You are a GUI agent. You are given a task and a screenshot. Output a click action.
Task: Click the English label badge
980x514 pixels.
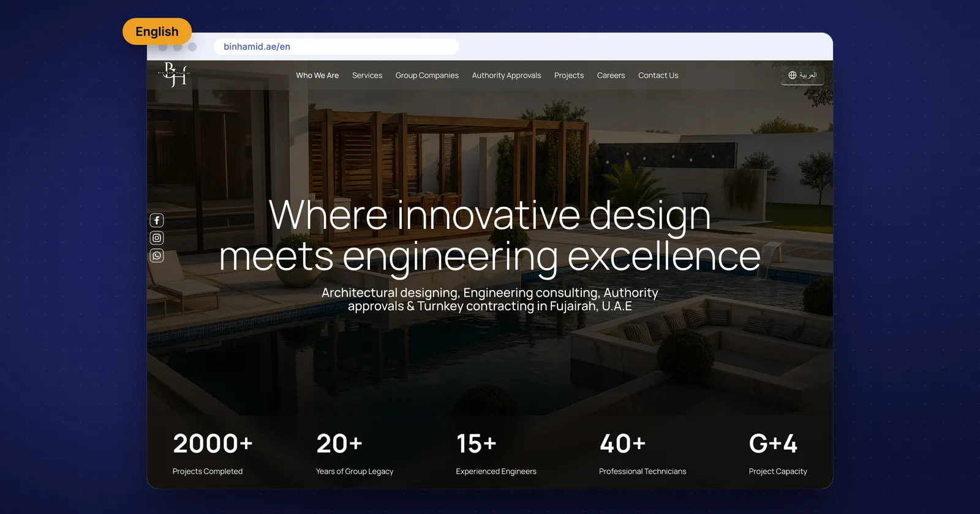157,31
